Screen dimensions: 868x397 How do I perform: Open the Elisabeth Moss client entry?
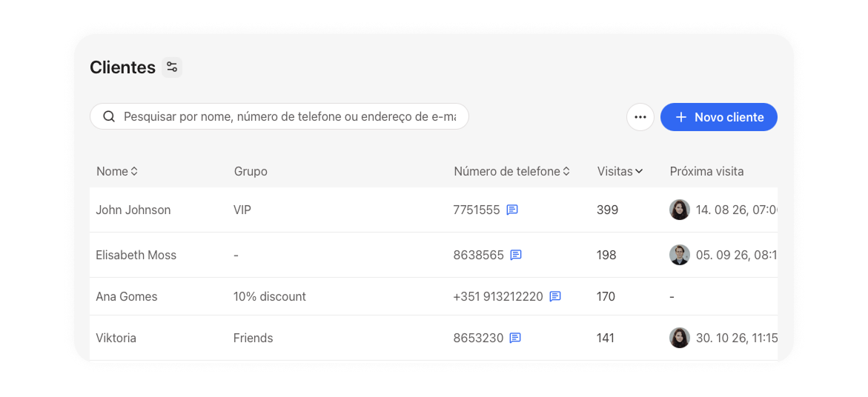pyautogui.click(x=434, y=255)
